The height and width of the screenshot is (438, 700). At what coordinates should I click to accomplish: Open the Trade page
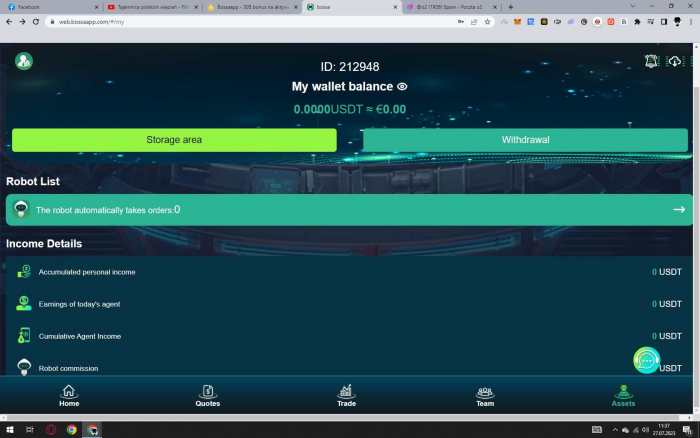346,395
